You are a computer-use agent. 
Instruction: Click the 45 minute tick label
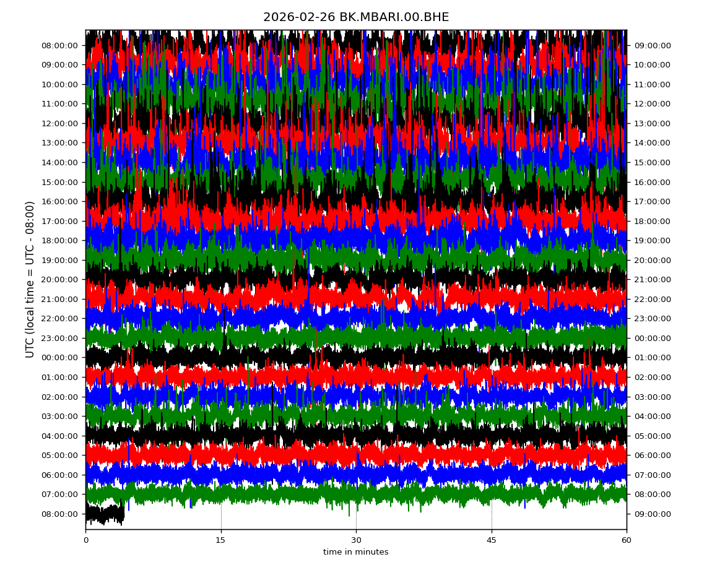(x=492, y=540)
